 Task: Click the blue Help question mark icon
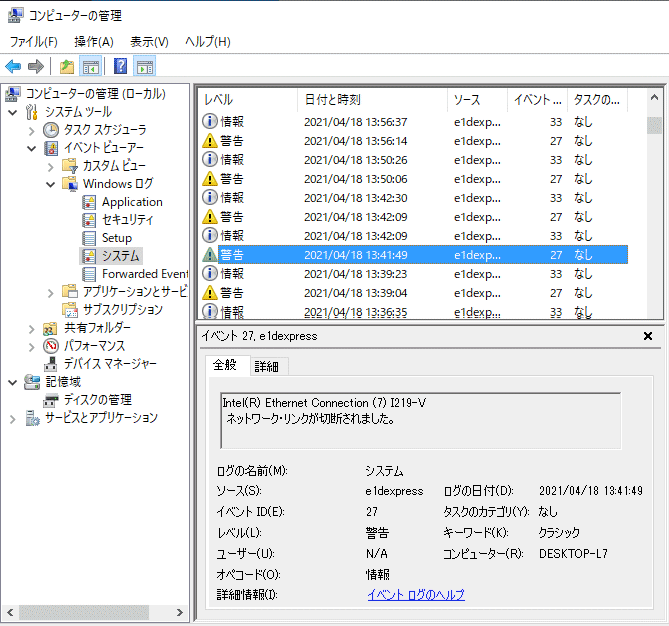click(120, 67)
